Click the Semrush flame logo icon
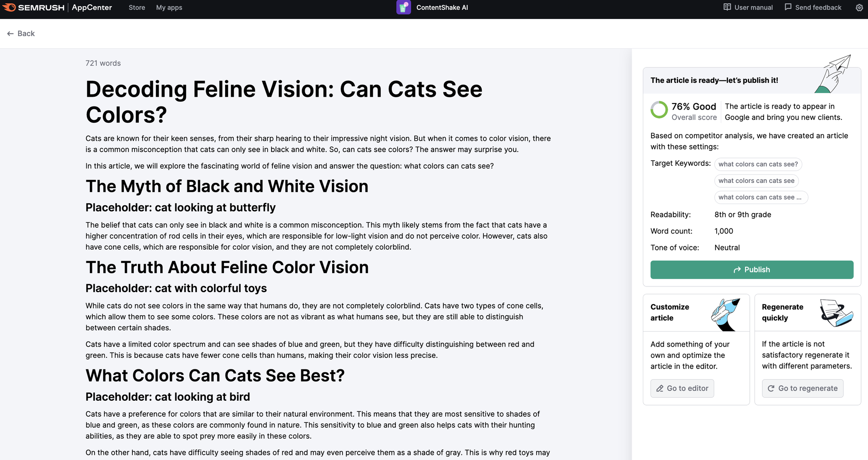Viewport: 868px width, 460px height. pyautogui.click(x=9, y=7)
